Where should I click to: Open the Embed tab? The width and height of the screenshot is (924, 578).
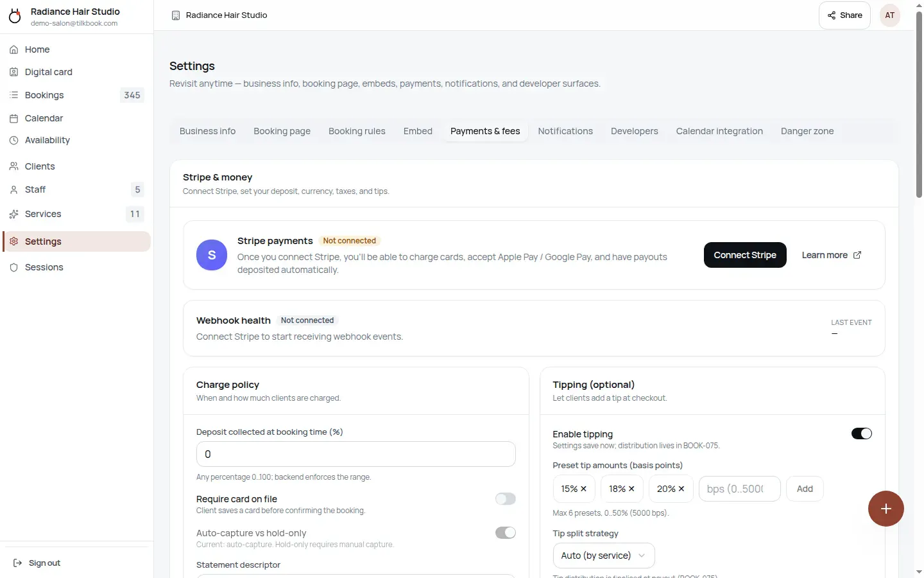(418, 131)
